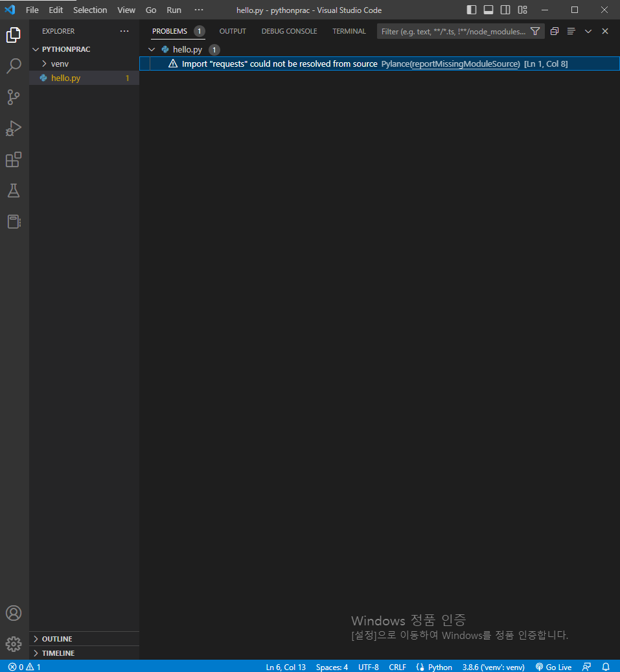Switch to the OUTPUT tab

click(233, 31)
